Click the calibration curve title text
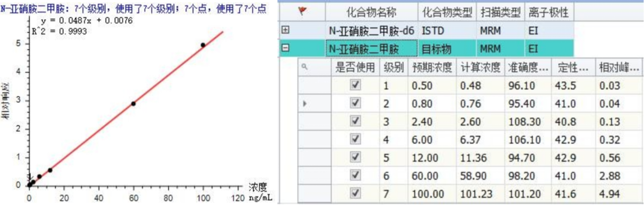 pyautogui.click(x=133, y=8)
